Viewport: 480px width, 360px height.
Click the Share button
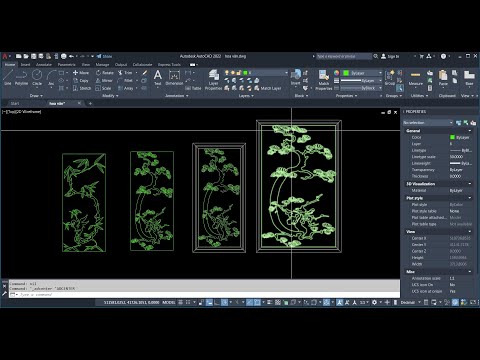(104, 56)
